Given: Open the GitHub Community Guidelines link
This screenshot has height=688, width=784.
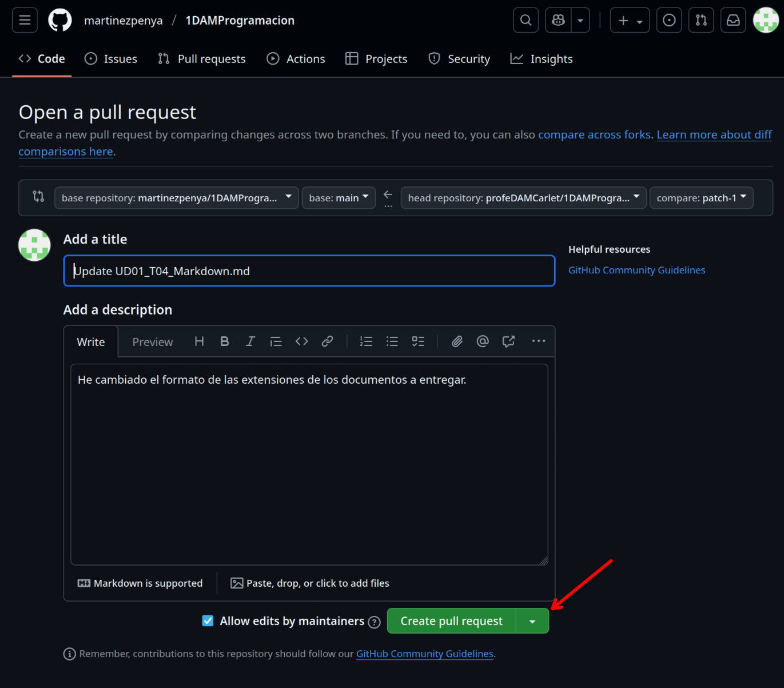Looking at the screenshot, I should (x=636, y=269).
